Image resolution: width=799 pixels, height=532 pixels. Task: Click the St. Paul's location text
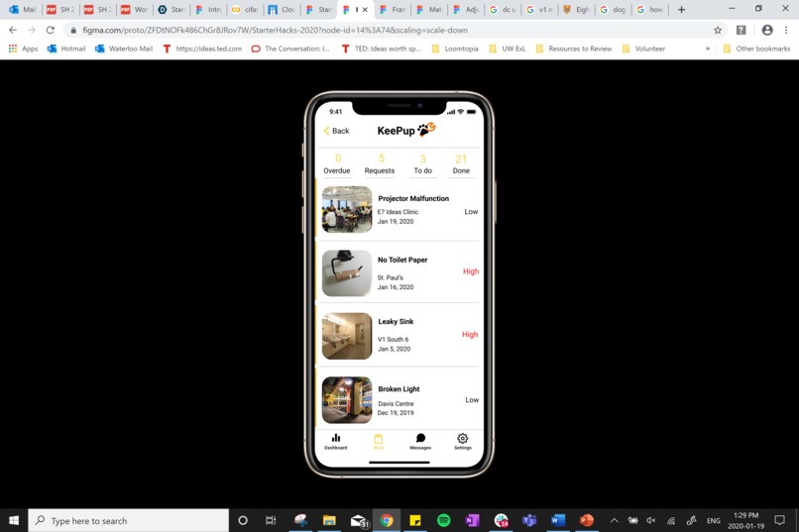[x=391, y=277]
